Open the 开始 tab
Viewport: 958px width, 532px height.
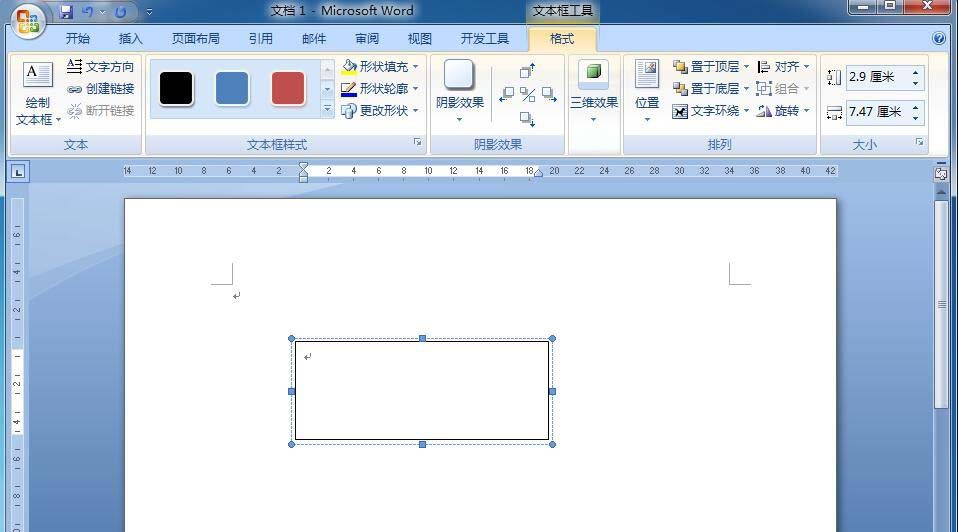coord(78,38)
